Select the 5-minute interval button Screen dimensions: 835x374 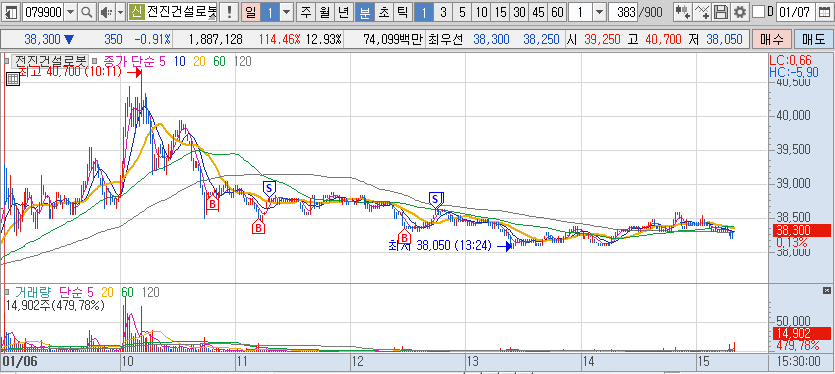pyautogui.click(x=462, y=12)
